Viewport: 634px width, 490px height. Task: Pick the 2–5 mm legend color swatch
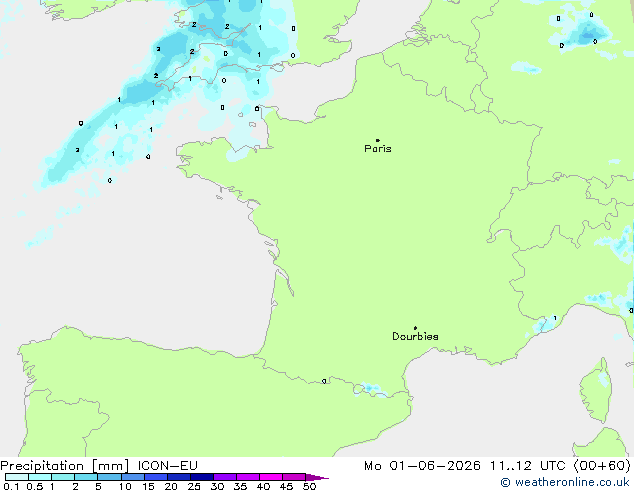(x=86, y=477)
